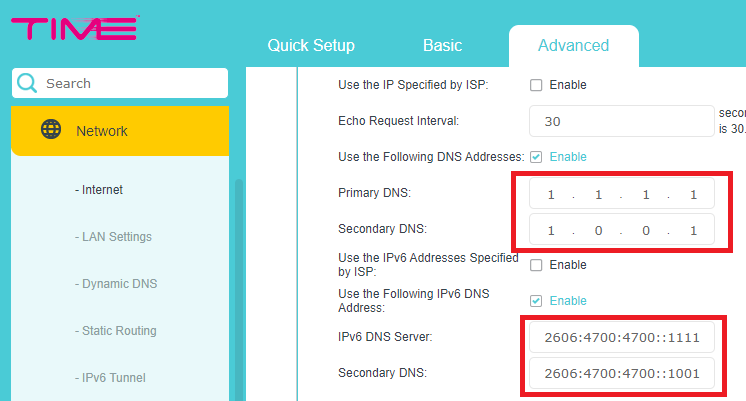Switch to the Basic tab
The image size is (746, 401).
coord(442,46)
